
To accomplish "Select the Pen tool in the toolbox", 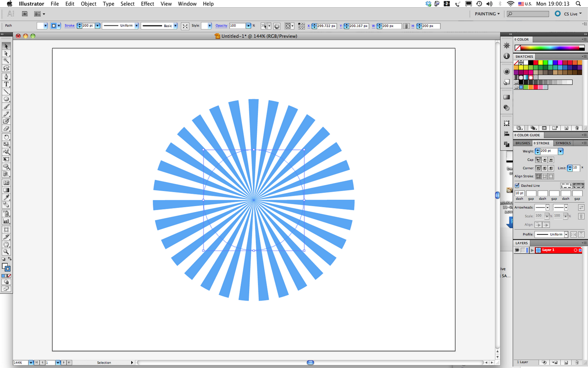I will click(x=6, y=77).
